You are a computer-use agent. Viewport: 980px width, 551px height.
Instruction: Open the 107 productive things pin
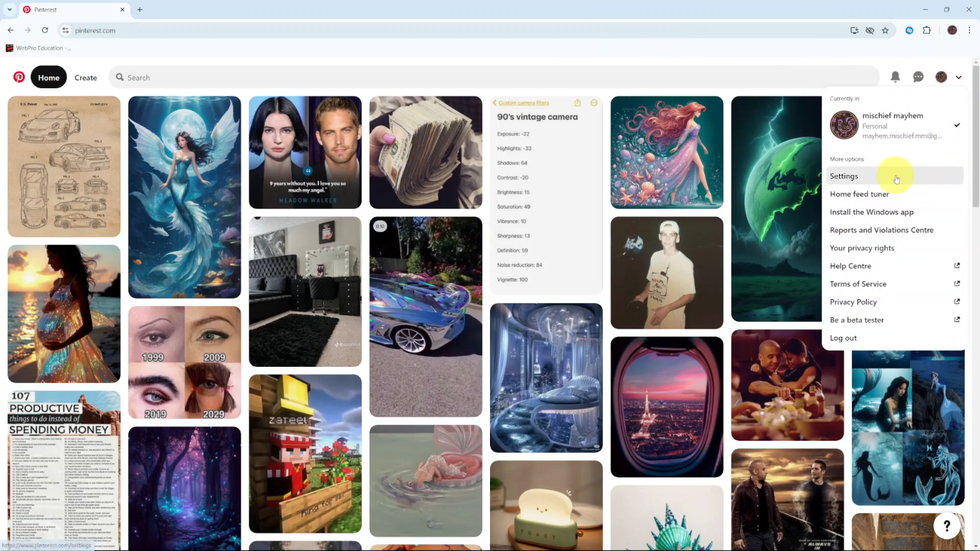pos(64,470)
